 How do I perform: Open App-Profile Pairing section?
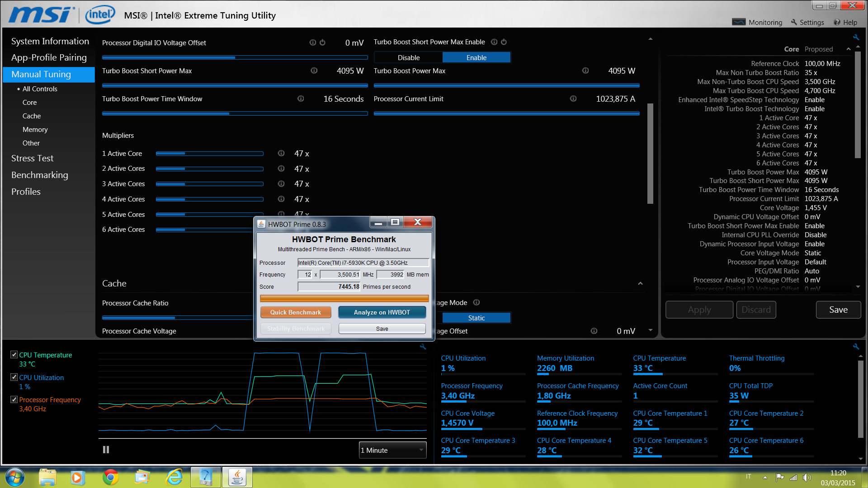coord(49,57)
